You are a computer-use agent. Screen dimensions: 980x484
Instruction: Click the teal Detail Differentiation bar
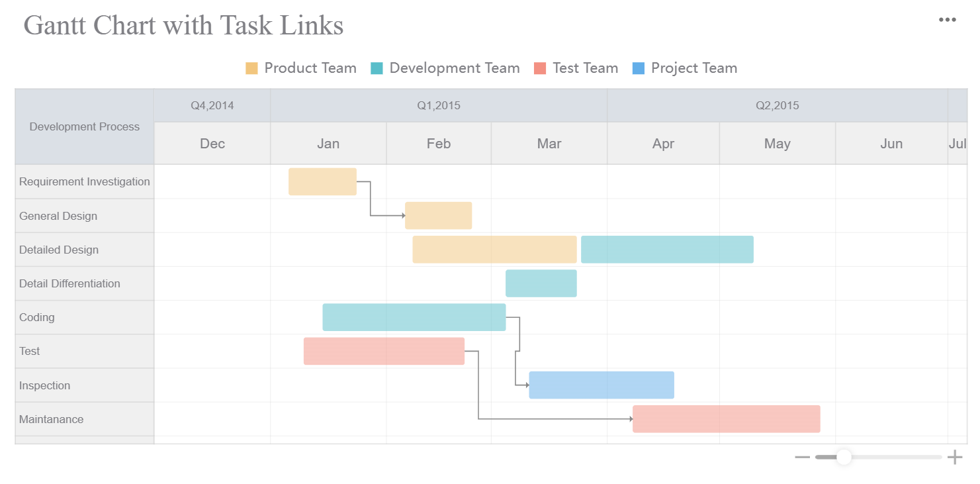tap(541, 283)
